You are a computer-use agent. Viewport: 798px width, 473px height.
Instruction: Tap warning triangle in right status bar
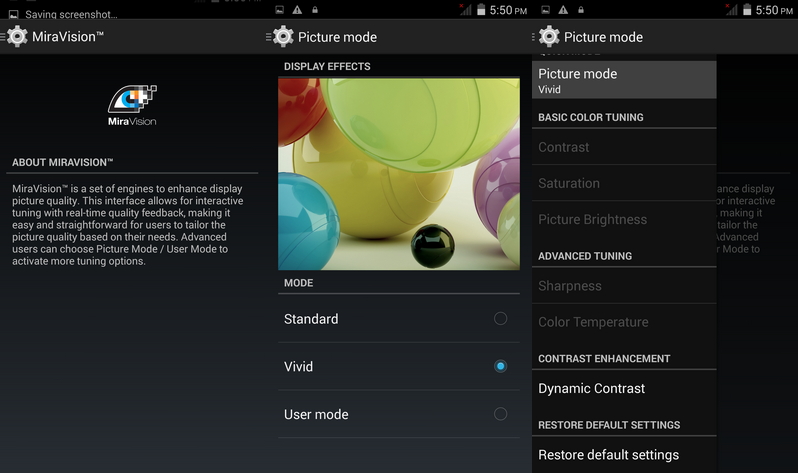pyautogui.click(x=563, y=10)
